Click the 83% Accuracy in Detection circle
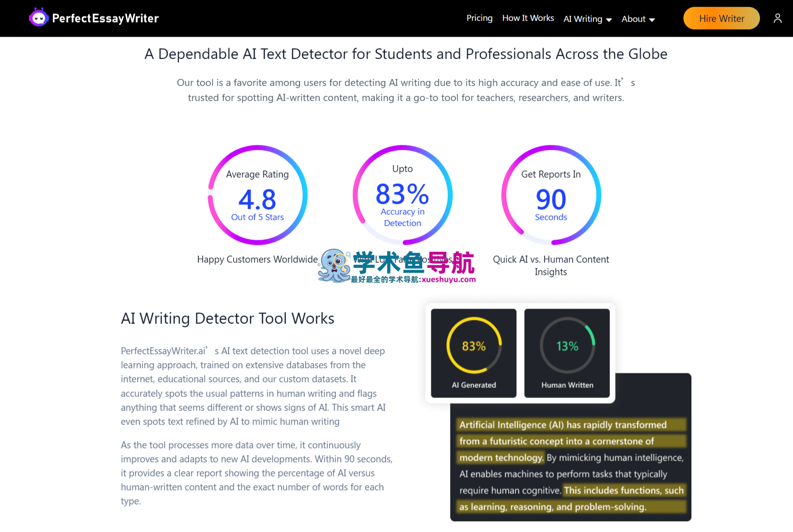Screen dimensions: 793x532 click(402, 195)
